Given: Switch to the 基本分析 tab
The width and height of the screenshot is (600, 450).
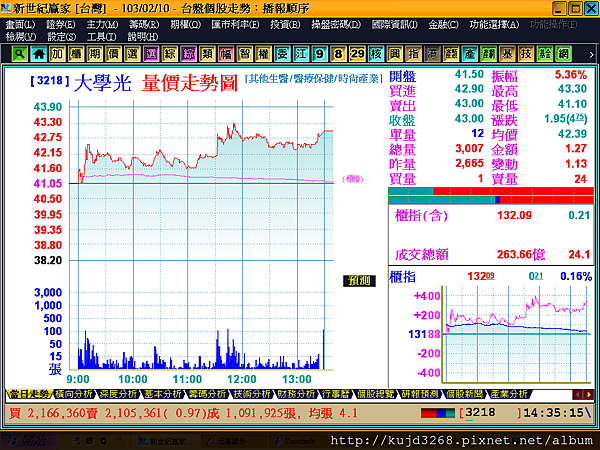Looking at the screenshot, I should pos(163,394).
